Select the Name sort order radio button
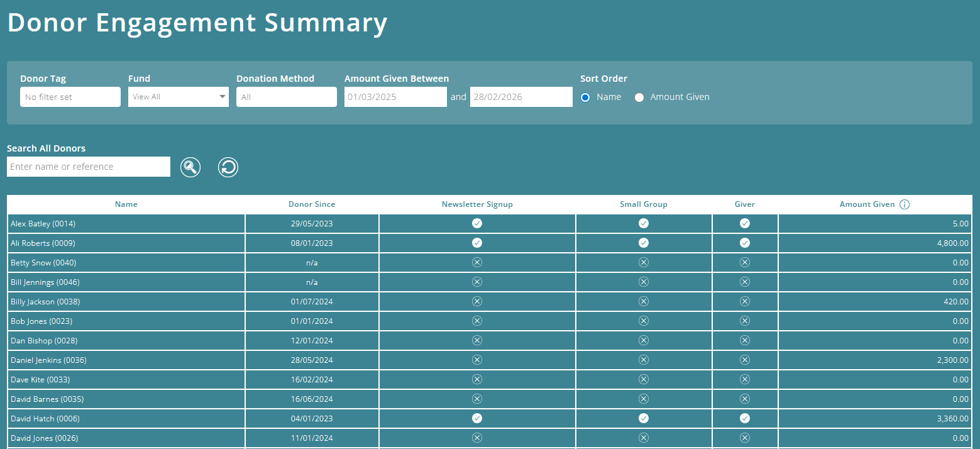This screenshot has width=980, height=449. point(585,97)
